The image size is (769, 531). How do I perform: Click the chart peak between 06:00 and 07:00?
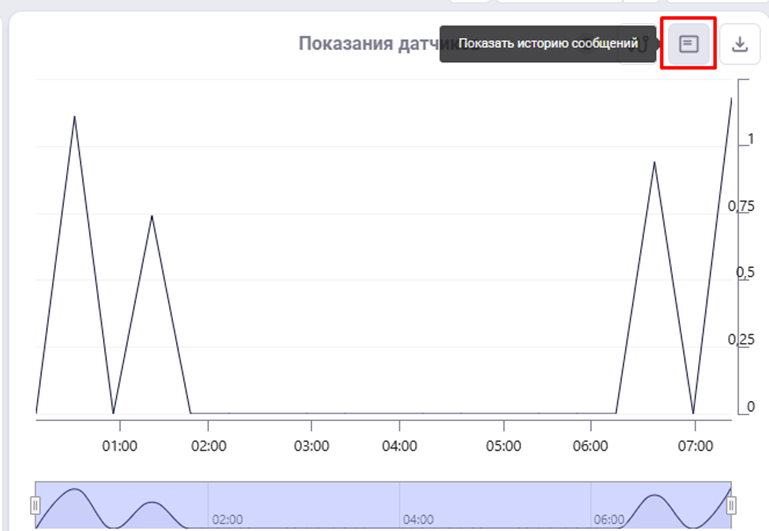tap(653, 162)
